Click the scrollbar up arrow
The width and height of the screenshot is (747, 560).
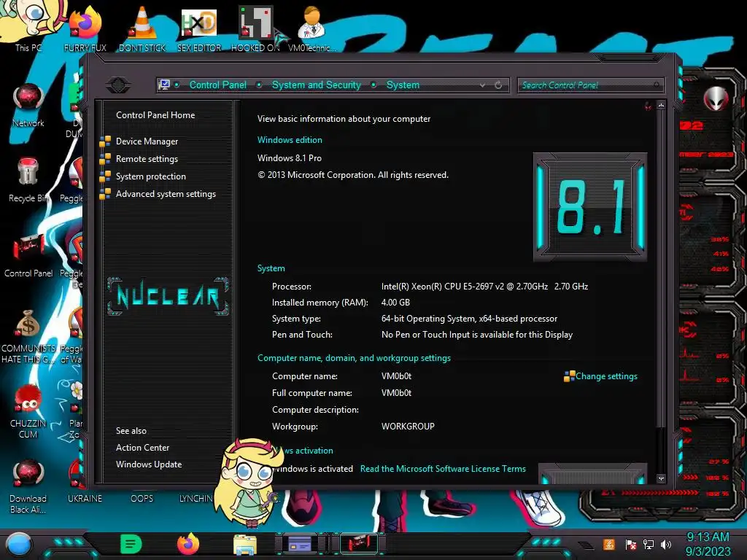[661, 105]
